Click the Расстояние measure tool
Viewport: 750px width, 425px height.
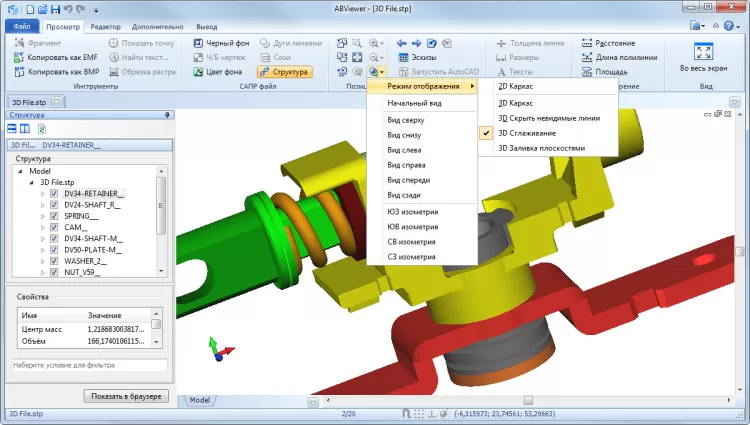[608, 43]
